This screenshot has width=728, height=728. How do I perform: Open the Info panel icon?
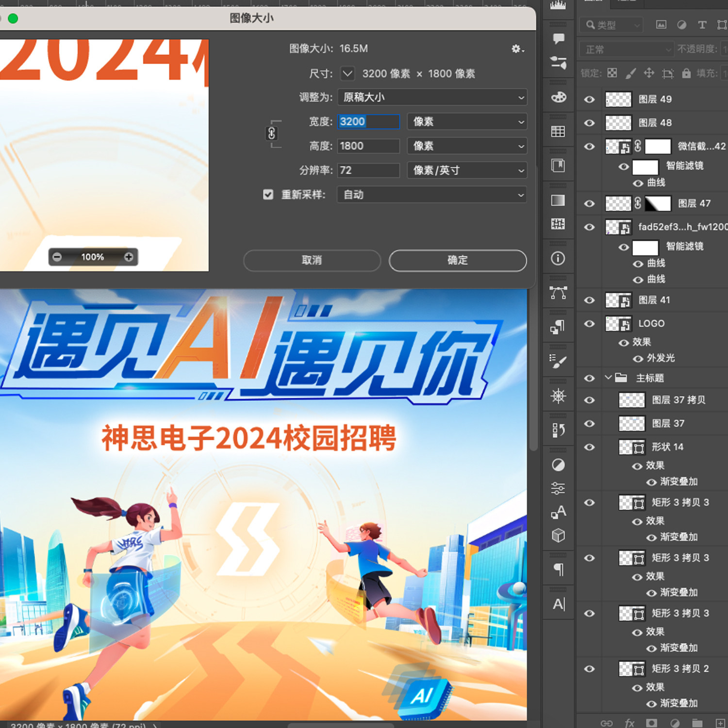558,258
